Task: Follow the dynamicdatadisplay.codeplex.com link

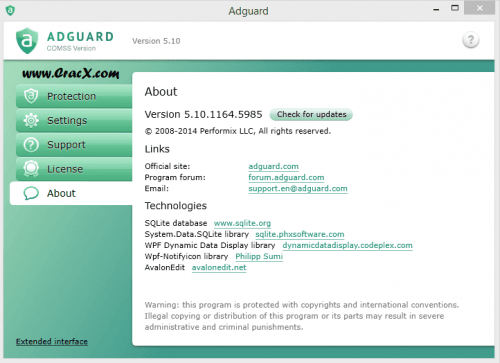Action: coord(347,245)
